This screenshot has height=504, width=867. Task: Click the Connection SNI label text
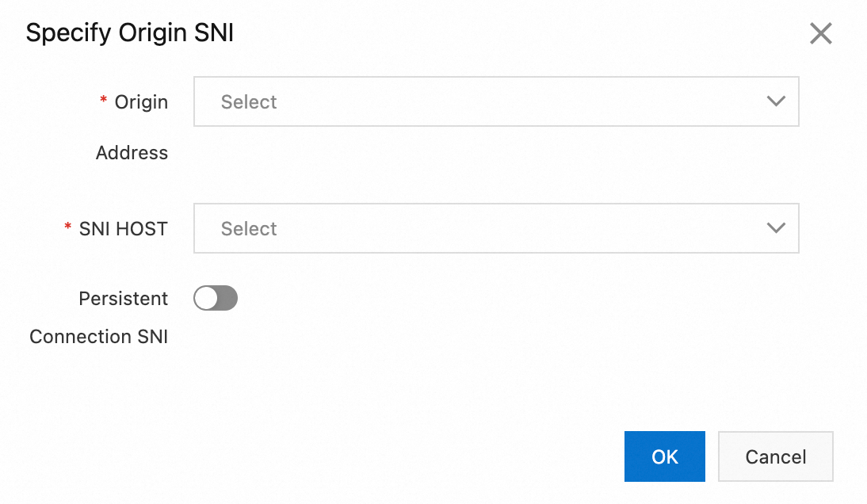click(x=98, y=337)
